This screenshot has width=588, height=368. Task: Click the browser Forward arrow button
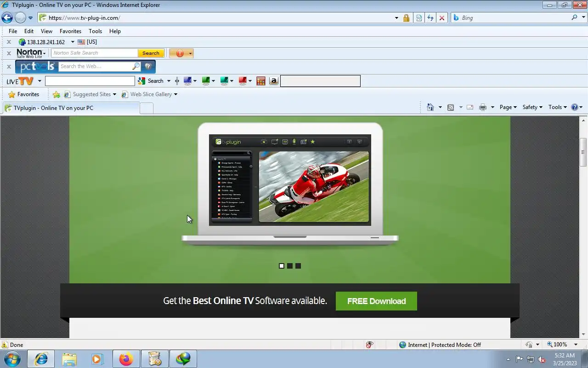click(x=20, y=18)
